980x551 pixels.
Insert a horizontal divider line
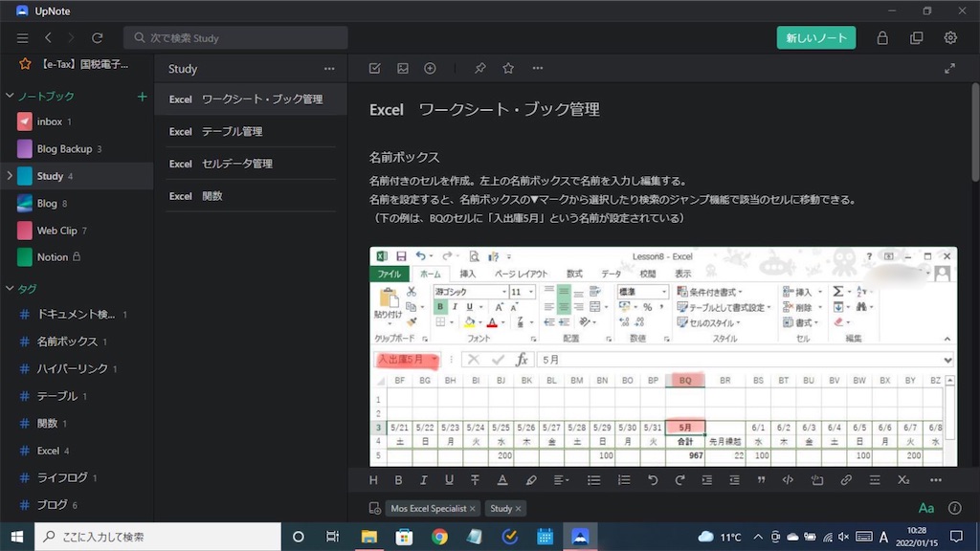tap(875, 480)
